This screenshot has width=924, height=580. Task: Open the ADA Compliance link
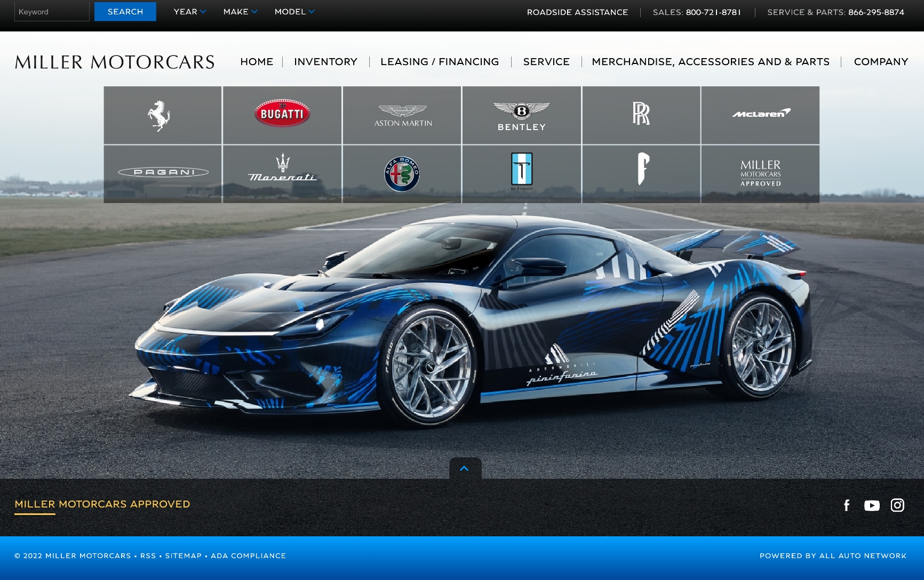(248, 556)
